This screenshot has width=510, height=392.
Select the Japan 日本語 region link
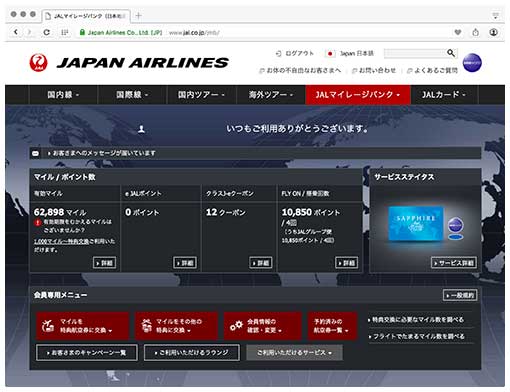click(x=357, y=53)
